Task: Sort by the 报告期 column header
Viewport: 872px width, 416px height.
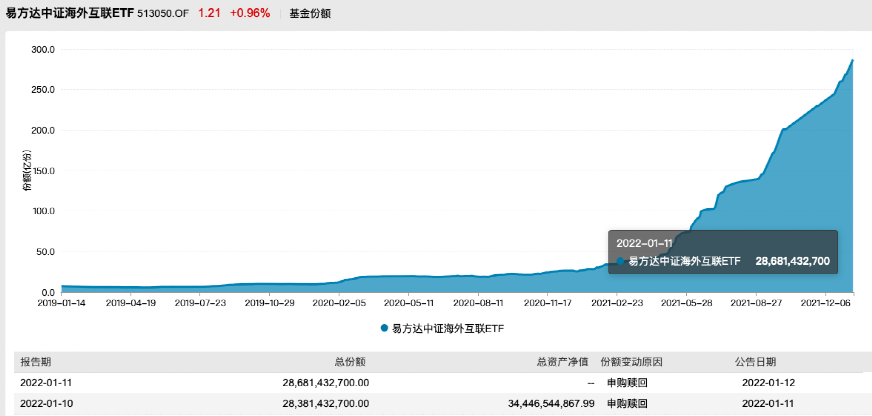Action: [x=36, y=362]
